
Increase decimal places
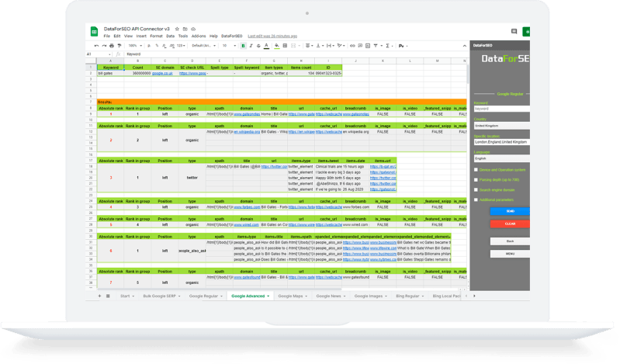(171, 46)
